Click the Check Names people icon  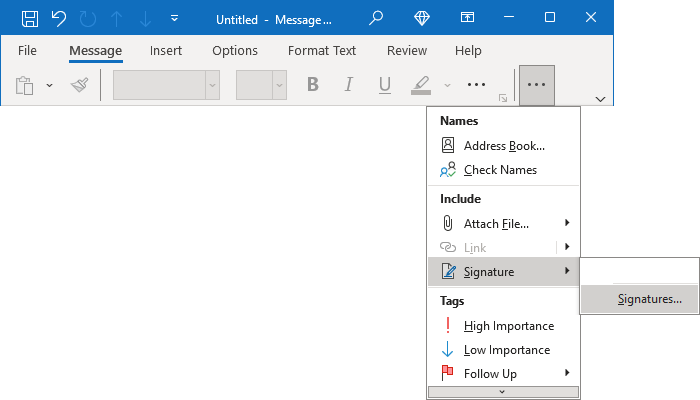(x=448, y=170)
